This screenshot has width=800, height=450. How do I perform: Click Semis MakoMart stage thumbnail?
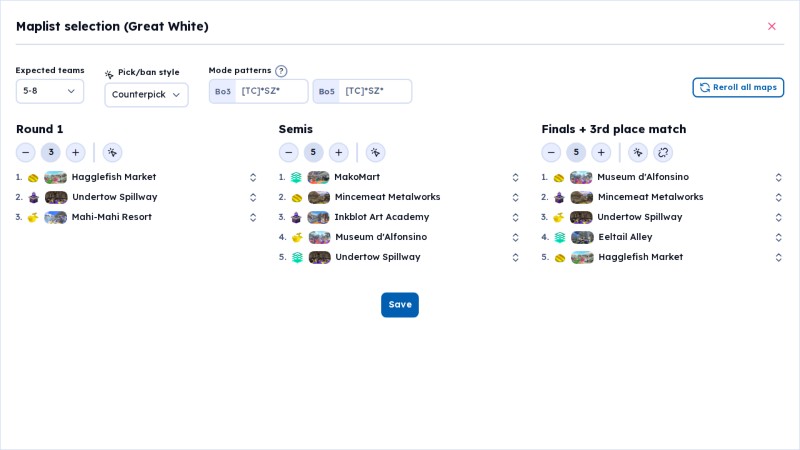(x=318, y=177)
